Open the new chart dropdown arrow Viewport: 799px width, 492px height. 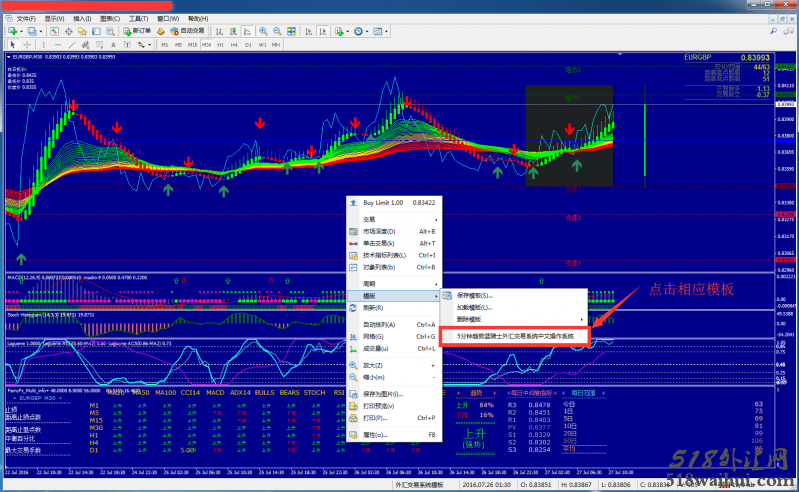[21, 31]
